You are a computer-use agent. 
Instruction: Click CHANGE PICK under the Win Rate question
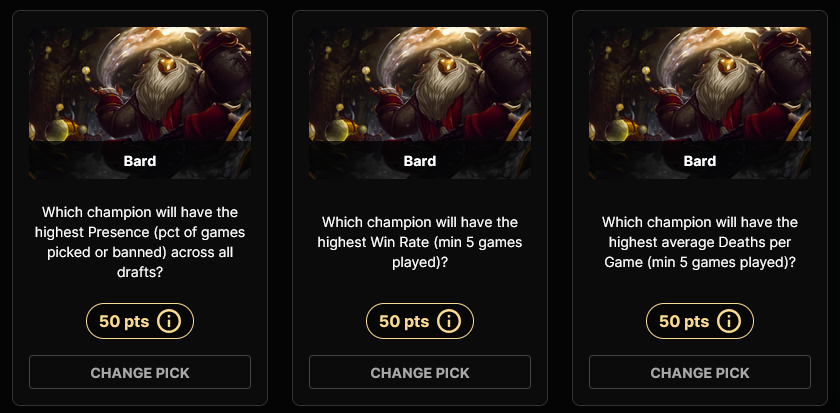[x=420, y=372]
